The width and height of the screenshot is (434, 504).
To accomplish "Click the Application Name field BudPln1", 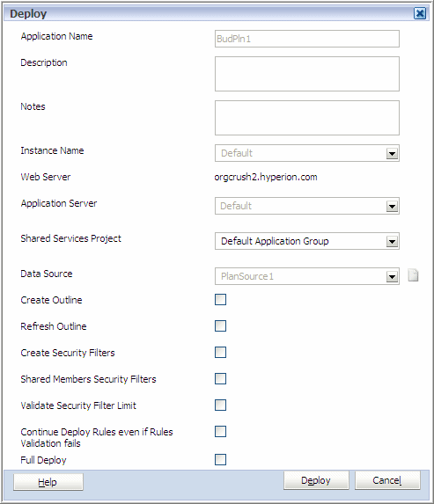I will tap(307, 39).
